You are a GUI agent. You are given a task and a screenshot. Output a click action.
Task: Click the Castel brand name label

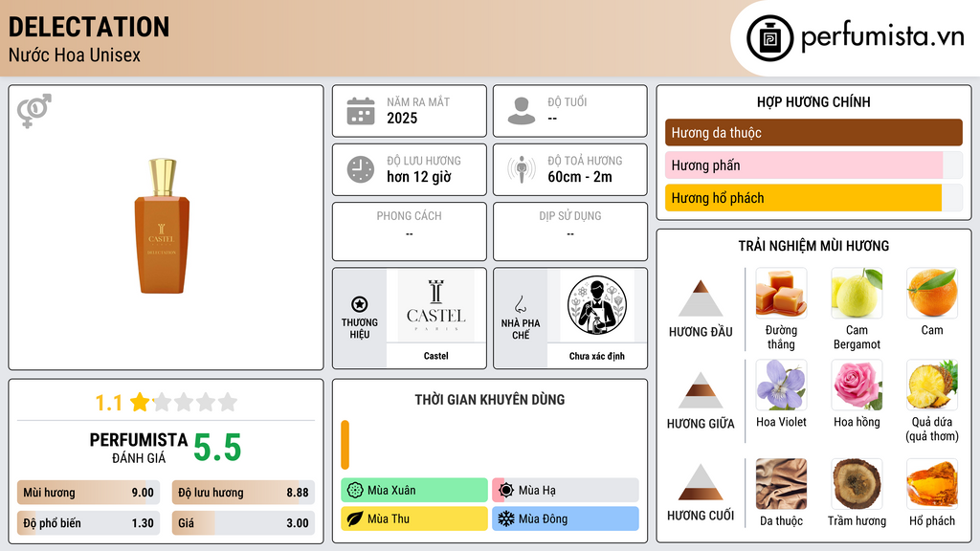pos(436,356)
